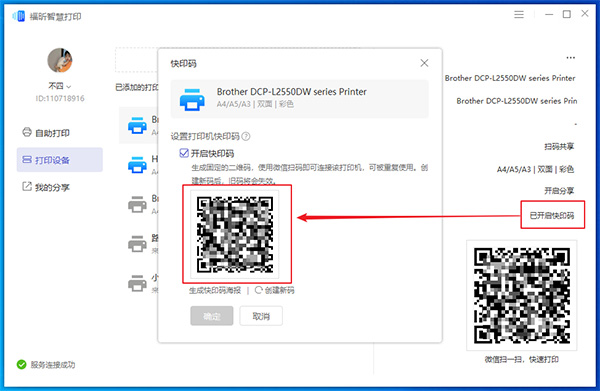Click the 确定 button

pyautogui.click(x=212, y=316)
